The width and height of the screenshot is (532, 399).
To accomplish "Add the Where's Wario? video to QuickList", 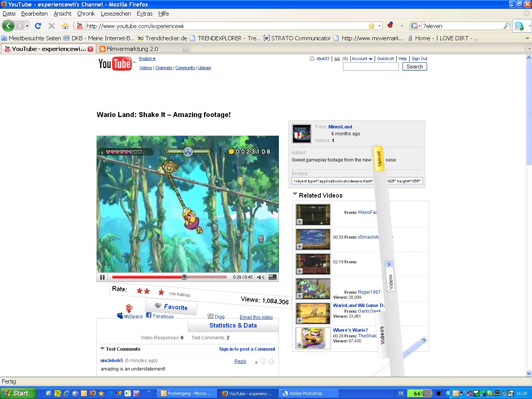I will [299, 346].
